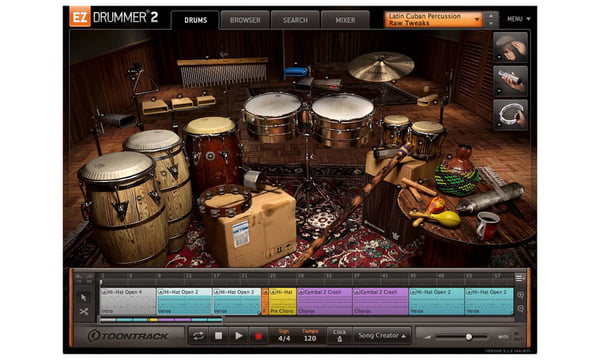Click the coffee mug on table
This screenshot has width=600, height=360.
coord(487,226)
